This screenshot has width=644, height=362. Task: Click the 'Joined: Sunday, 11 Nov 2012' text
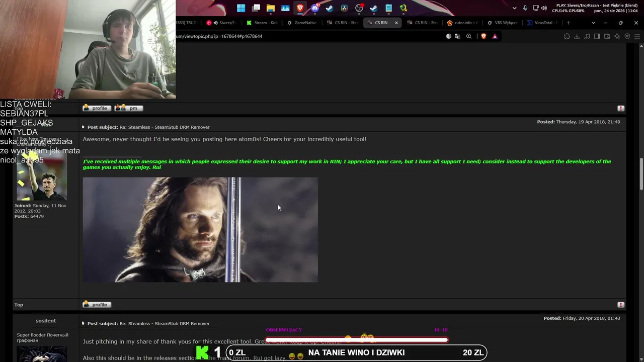[x=40, y=208]
